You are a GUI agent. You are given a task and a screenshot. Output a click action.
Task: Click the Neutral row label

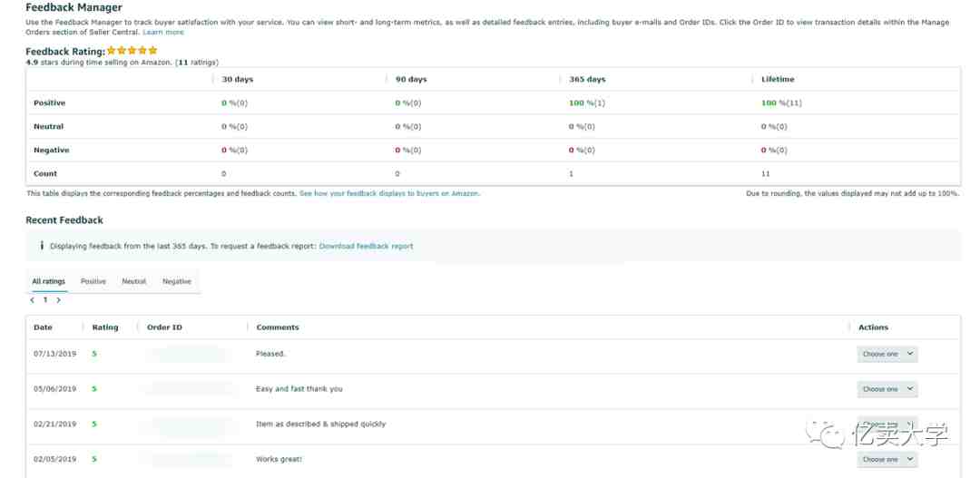pyautogui.click(x=49, y=127)
